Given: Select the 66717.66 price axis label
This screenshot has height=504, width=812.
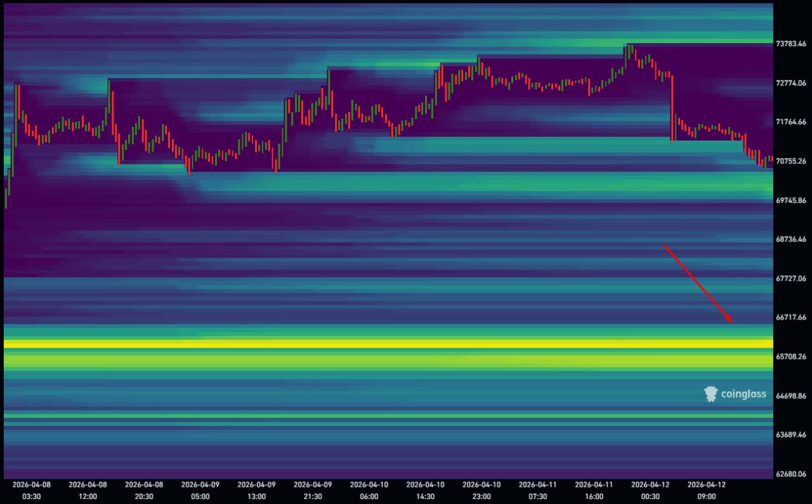Looking at the screenshot, I should pos(791,317).
